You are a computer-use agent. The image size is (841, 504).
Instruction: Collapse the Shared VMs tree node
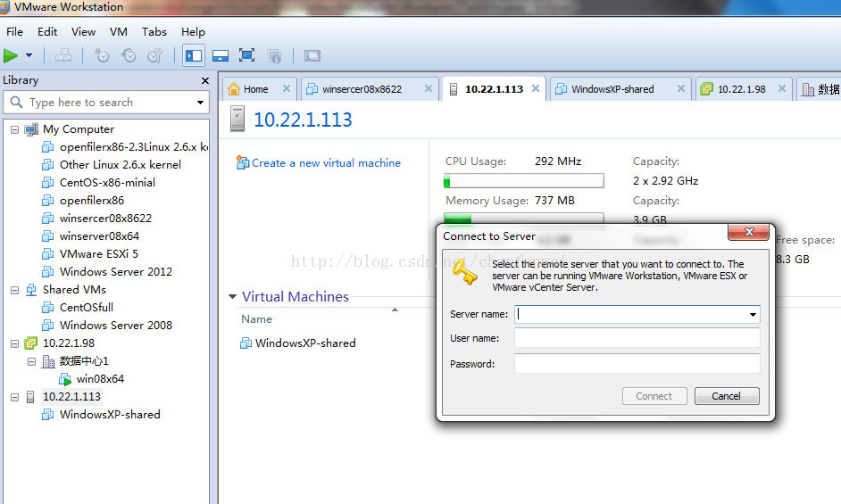click(14, 290)
